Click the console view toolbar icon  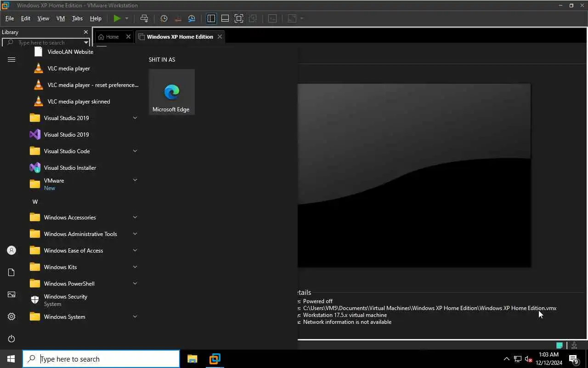tap(272, 18)
